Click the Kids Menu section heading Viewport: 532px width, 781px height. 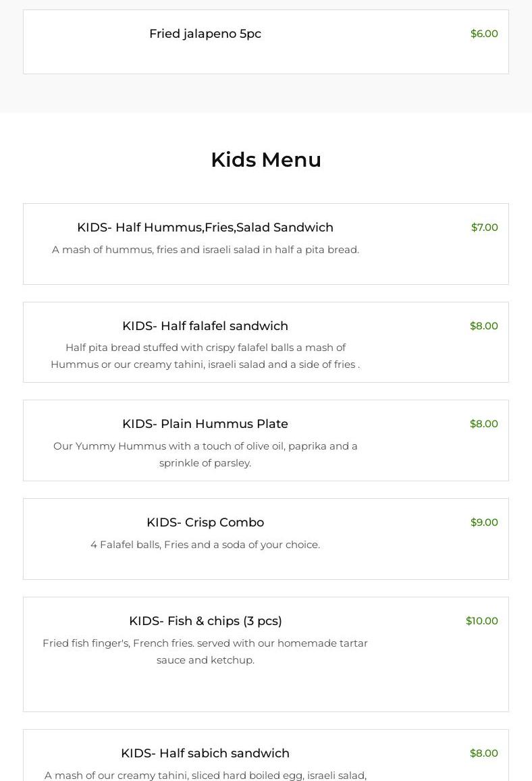pyautogui.click(x=266, y=160)
